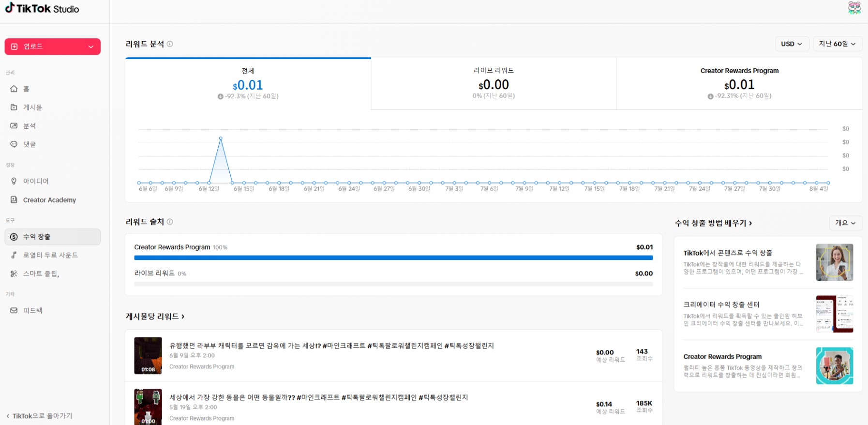Open the 라바부 캐릭터 video thumbnail
The image size is (868, 425).
pyautogui.click(x=148, y=356)
